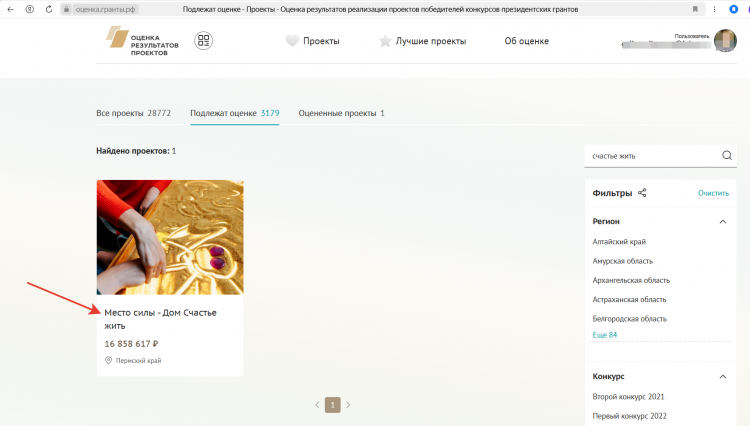Click the search magnifier icon
This screenshot has height=426, width=750.
[x=727, y=155]
